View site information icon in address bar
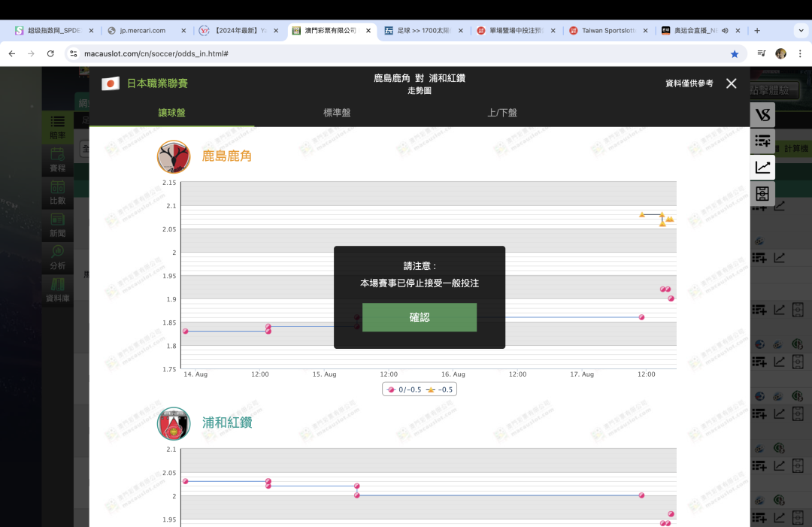The height and width of the screenshot is (527, 812). point(74,53)
